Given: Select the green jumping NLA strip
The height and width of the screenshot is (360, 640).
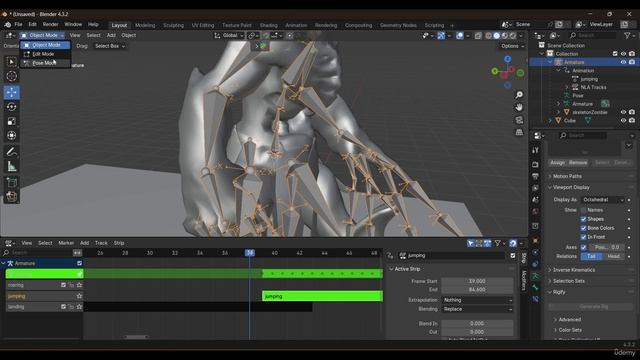Looking at the screenshot, I should [x=322, y=296].
